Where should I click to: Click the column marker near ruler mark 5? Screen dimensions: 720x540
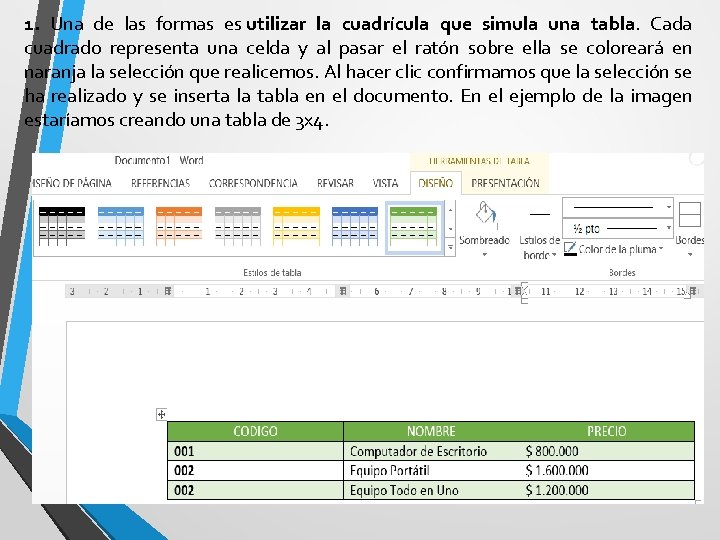[x=343, y=291]
